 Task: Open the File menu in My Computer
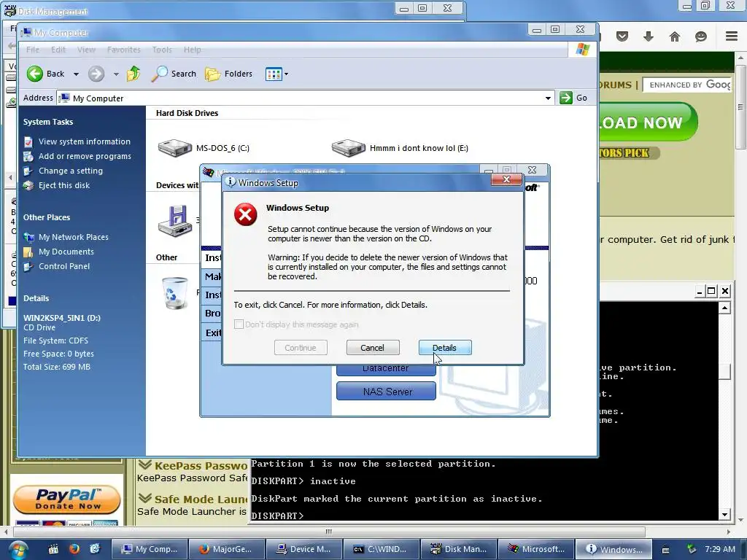coord(33,50)
